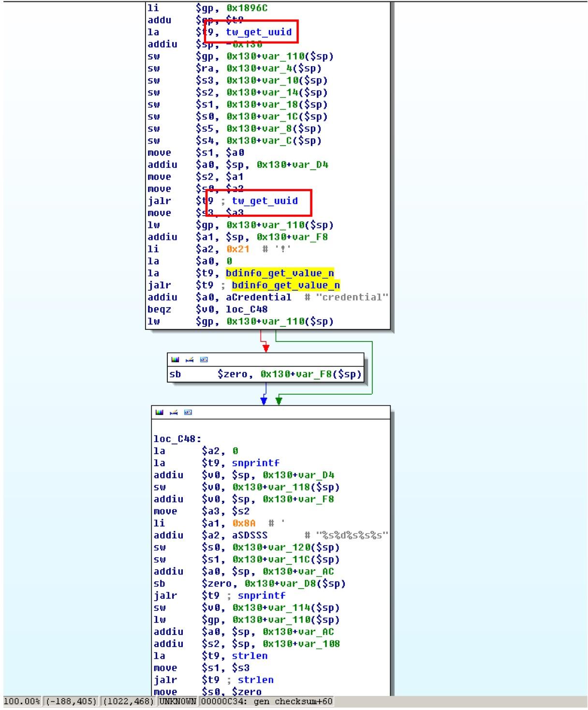Click the UNKNOWN field in status bar

pos(177,701)
